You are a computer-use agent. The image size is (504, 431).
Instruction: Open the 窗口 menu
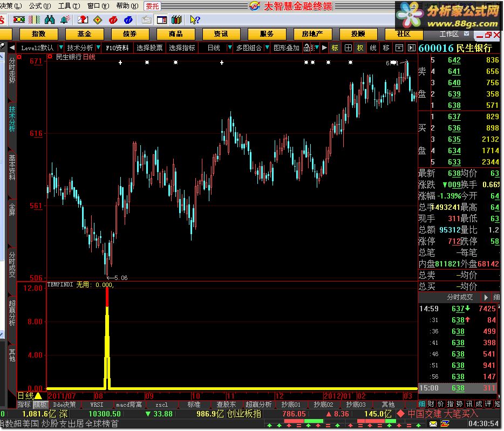(98, 6)
